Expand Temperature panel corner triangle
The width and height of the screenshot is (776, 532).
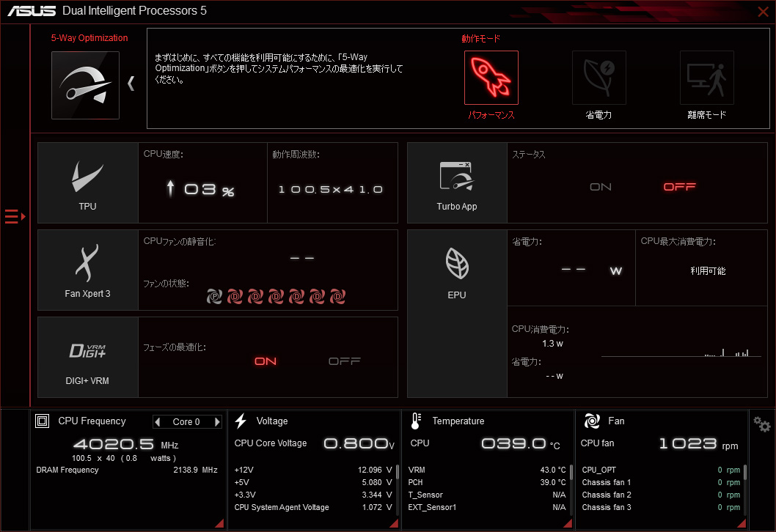coord(568,523)
